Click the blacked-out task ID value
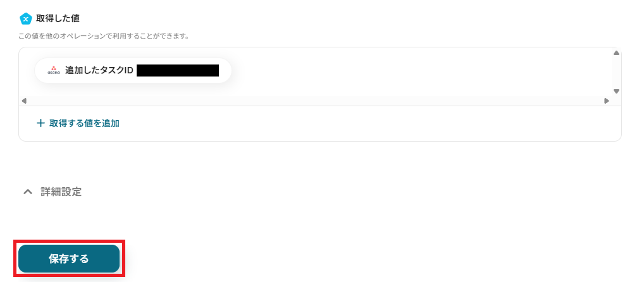 (177, 71)
